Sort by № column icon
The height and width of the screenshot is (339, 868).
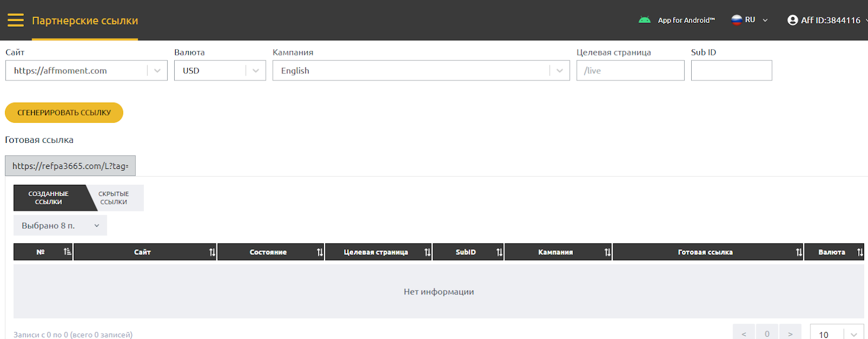pos(67,252)
